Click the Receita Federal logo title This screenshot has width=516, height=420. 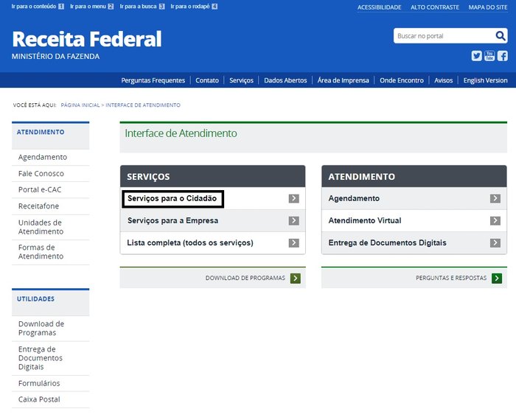pos(87,39)
